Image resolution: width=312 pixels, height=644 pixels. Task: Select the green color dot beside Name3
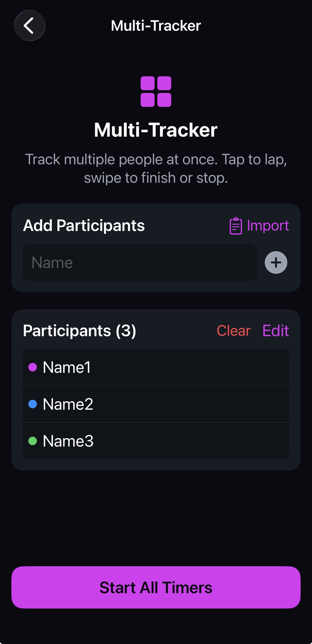(x=33, y=440)
